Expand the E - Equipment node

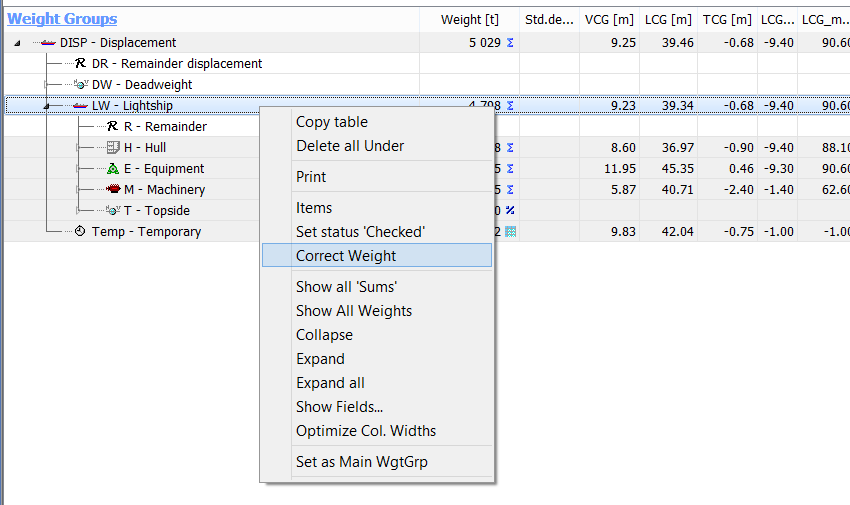tap(78, 169)
